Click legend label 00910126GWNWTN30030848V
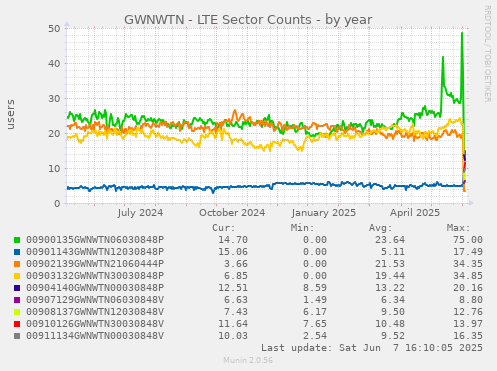This screenshot has width=497, height=371. pyautogui.click(x=95, y=324)
